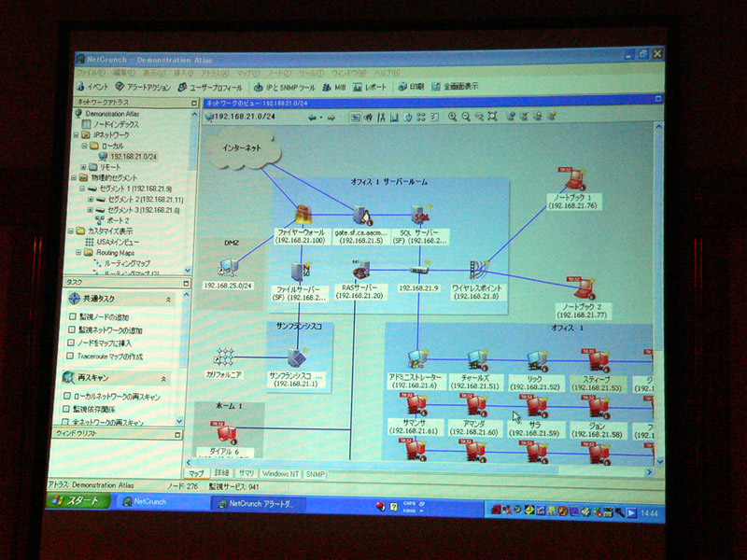The image size is (747, 560).
Task: Select the gate.sf.ca Linux node icon
Action: (363, 216)
